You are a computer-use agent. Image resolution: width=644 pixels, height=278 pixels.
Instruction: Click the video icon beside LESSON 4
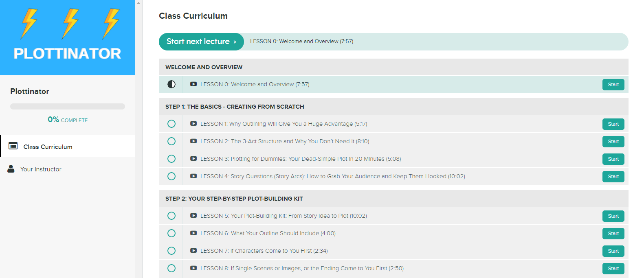click(x=193, y=176)
